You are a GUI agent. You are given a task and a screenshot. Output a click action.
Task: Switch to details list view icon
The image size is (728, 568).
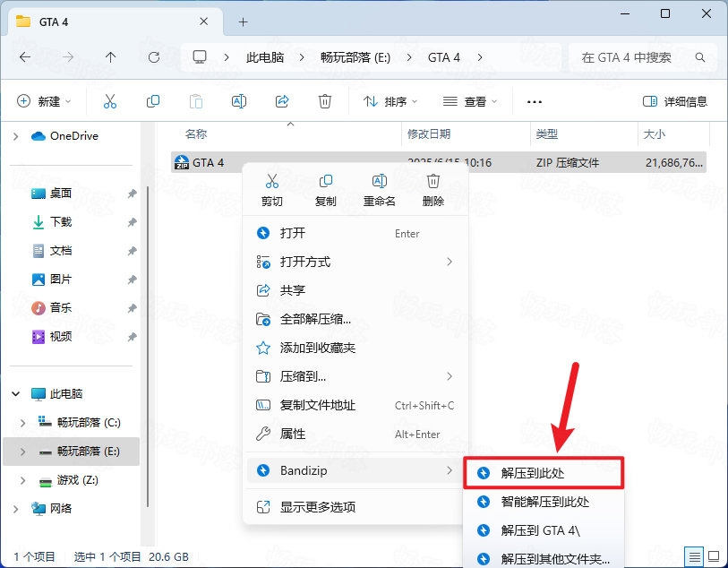(x=694, y=556)
